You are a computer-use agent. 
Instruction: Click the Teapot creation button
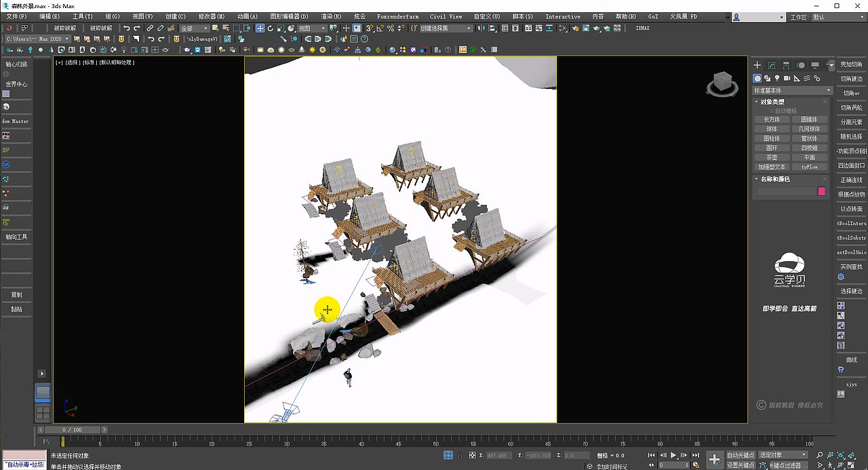(x=771, y=157)
